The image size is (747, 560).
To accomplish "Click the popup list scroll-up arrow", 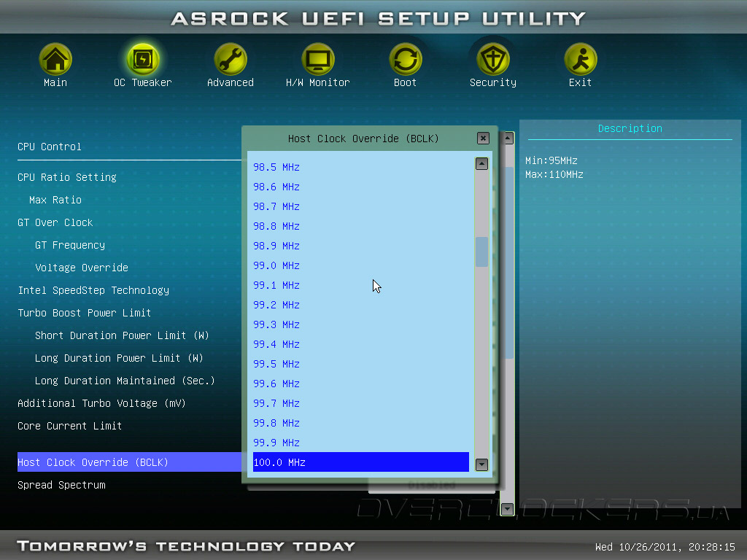I will click(x=481, y=164).
